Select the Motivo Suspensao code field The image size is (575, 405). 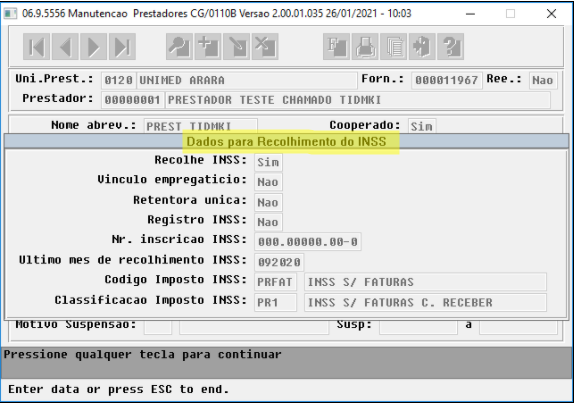[158, 327]
